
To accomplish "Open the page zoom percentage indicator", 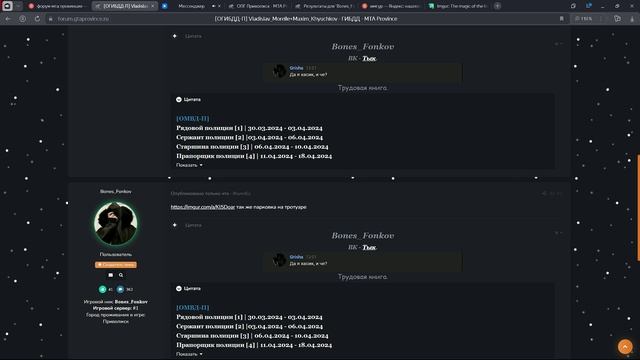I will tap(584, 19).
